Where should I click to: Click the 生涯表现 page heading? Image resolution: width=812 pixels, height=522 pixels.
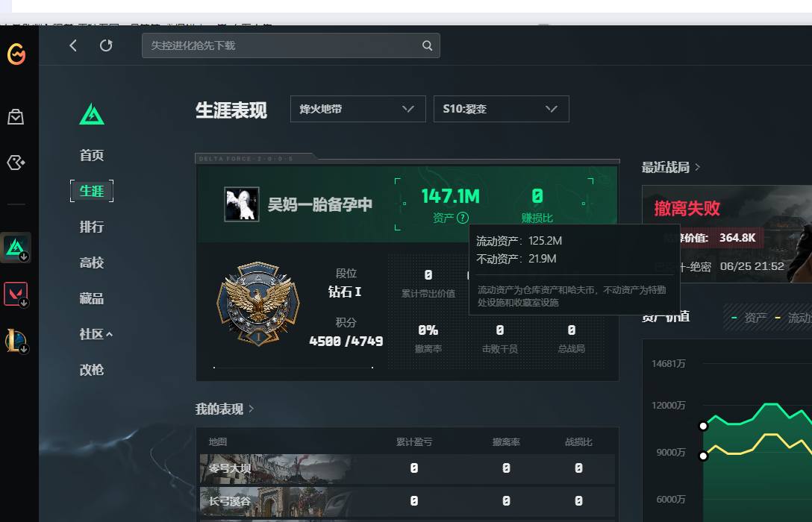tap(231, 110)
